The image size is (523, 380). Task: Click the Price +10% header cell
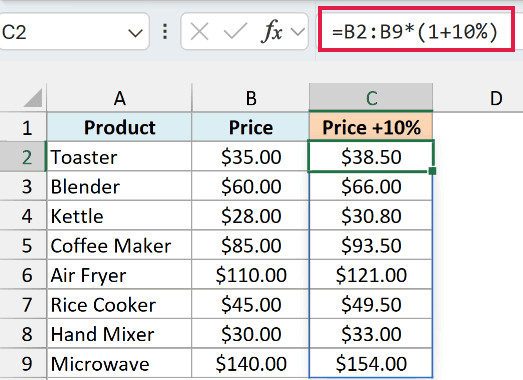pyautogui.click(x=371, y=127)
